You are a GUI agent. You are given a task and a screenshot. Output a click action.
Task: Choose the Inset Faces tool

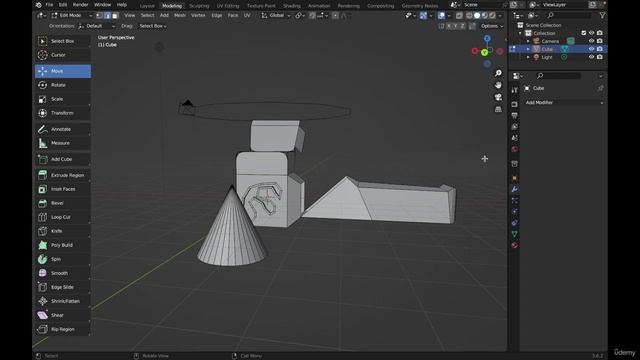[63, 189]
